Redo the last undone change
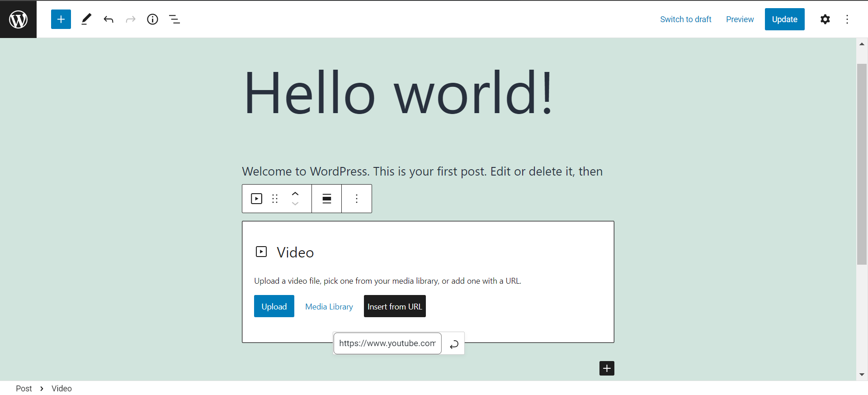Screen dimensions: 868x395 pos(131,19)
